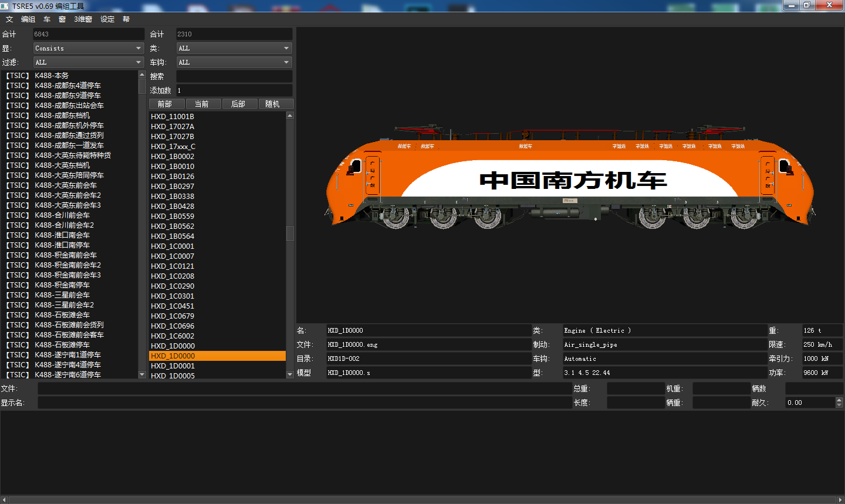Viewport: 845px width, 504px height.
Task: Click the TSRE5 window title bar icon
Action: [5, 5]
